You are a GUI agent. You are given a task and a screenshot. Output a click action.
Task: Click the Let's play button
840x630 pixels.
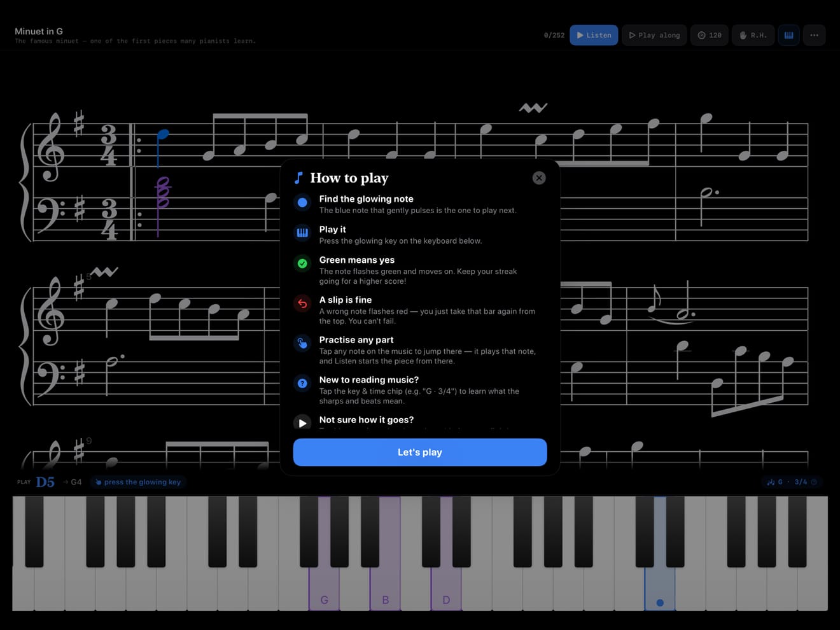pos(420,452)
